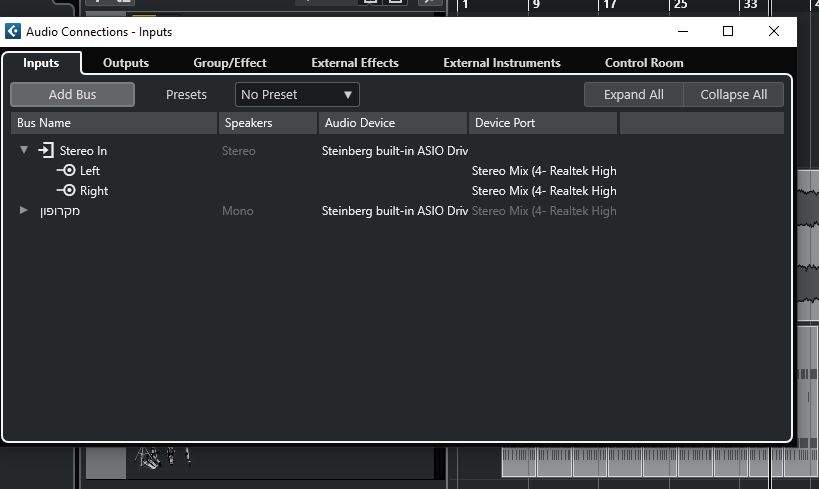Open audio device for מקרופון bus
The height and width of the screenshot is (489, 819).
[394, 211]
